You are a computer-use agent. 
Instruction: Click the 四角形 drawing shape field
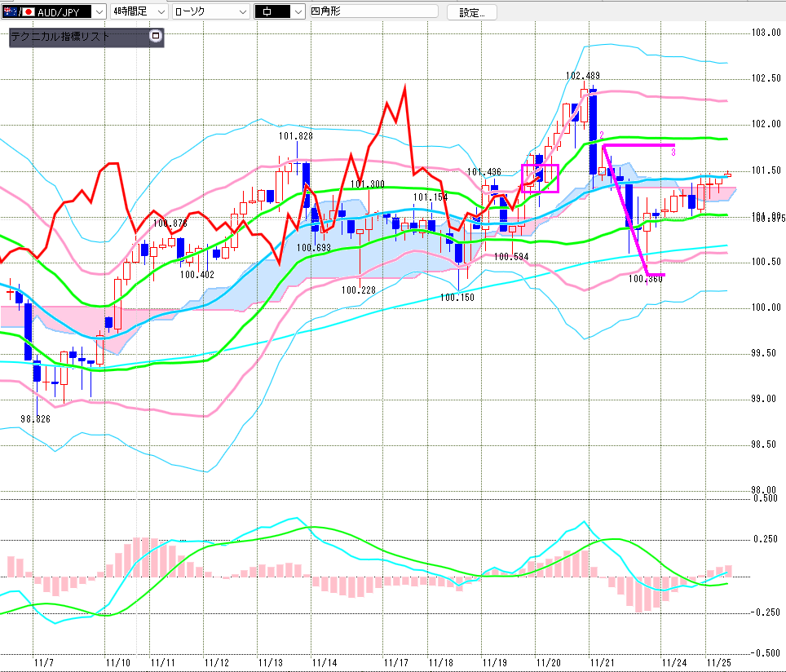[x=372, y=11]
